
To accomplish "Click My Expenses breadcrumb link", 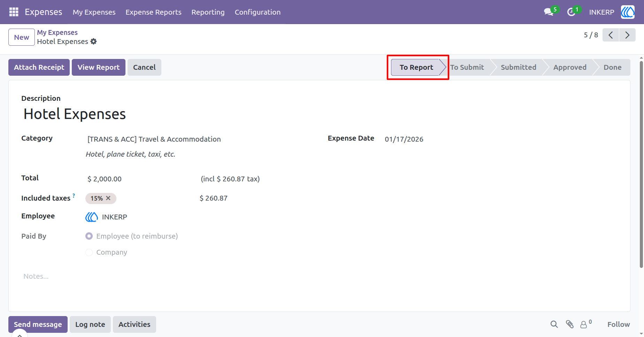I will (58, 32).
